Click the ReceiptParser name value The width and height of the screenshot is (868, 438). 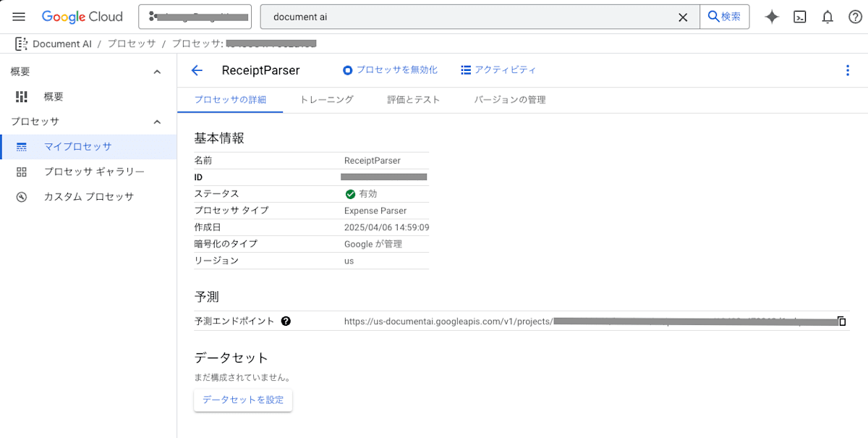tap(373, 161)
